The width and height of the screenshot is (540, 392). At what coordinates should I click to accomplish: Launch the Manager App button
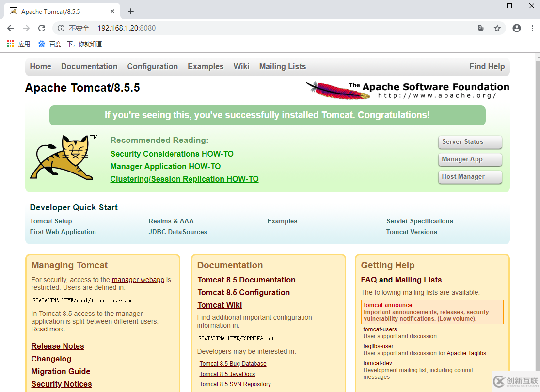click(x=469, y=159)
